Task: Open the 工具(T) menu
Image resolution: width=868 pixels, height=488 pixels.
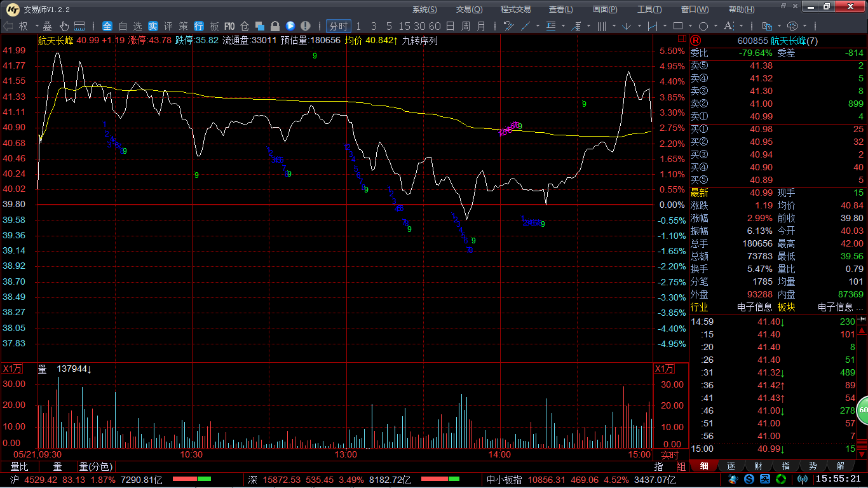Action: 649,9
